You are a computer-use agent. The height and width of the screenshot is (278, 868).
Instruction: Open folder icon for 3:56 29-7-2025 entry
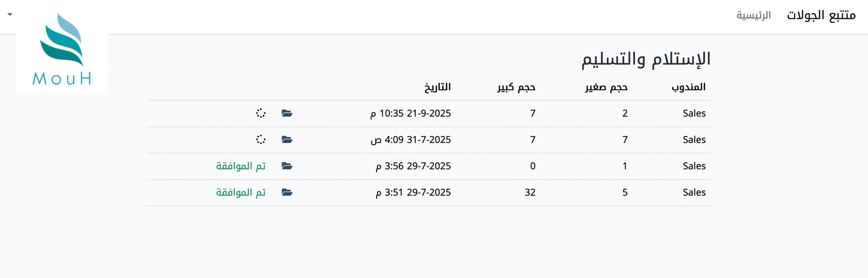click(x=287, y=166)
